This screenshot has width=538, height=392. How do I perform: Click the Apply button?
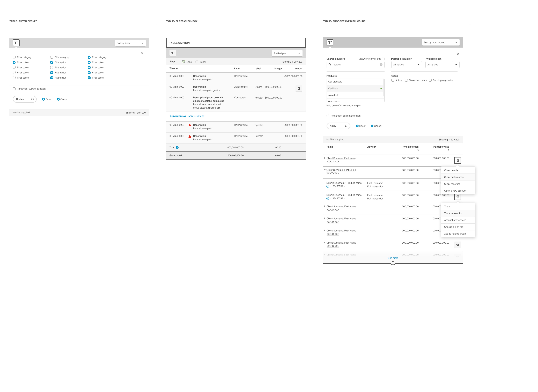click(338, 126)
